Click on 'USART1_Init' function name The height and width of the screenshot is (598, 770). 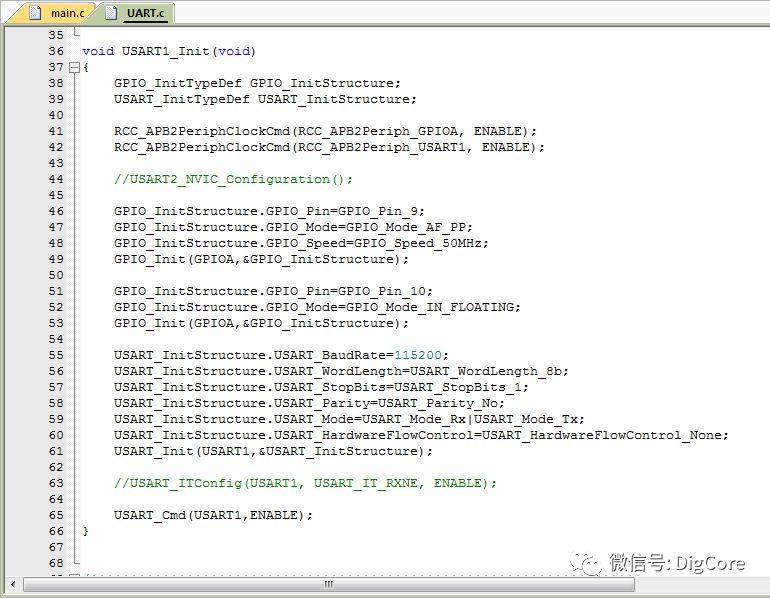tap(165, 51)
